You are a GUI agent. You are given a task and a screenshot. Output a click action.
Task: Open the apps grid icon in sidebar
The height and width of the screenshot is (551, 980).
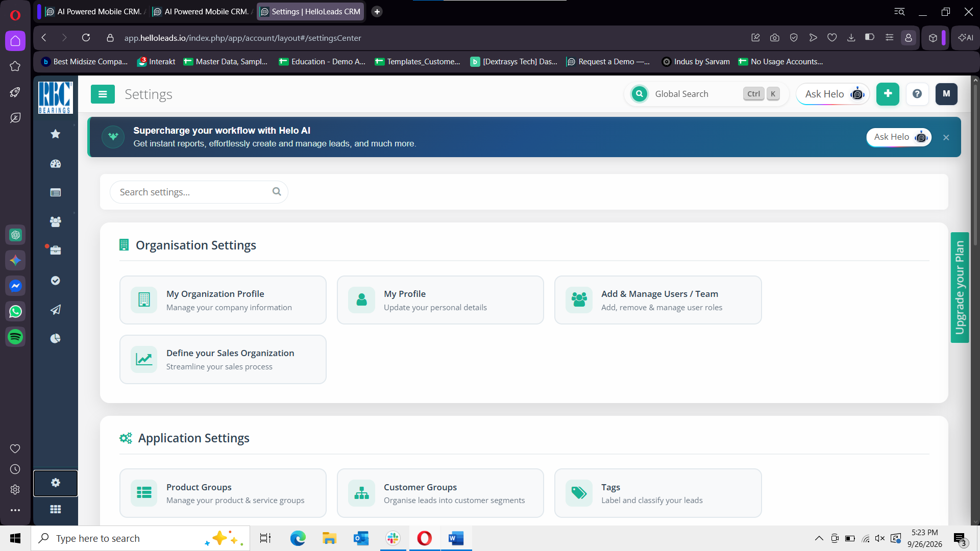tap(56, 509)
